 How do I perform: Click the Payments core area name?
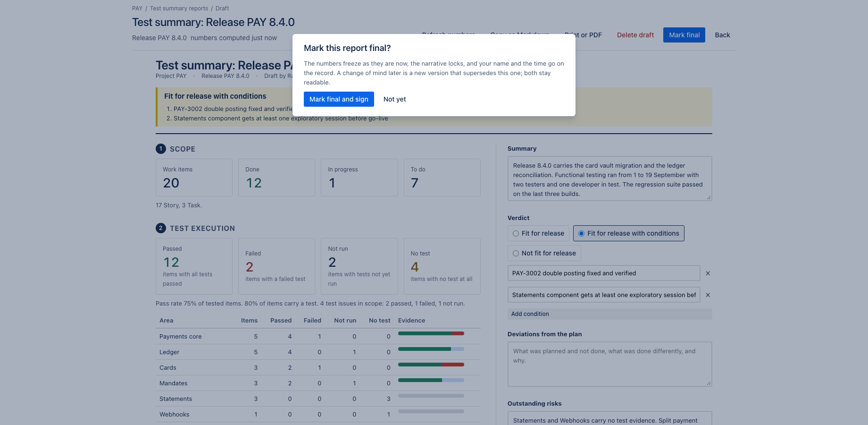pyautogui.click(x=180, y=337)
